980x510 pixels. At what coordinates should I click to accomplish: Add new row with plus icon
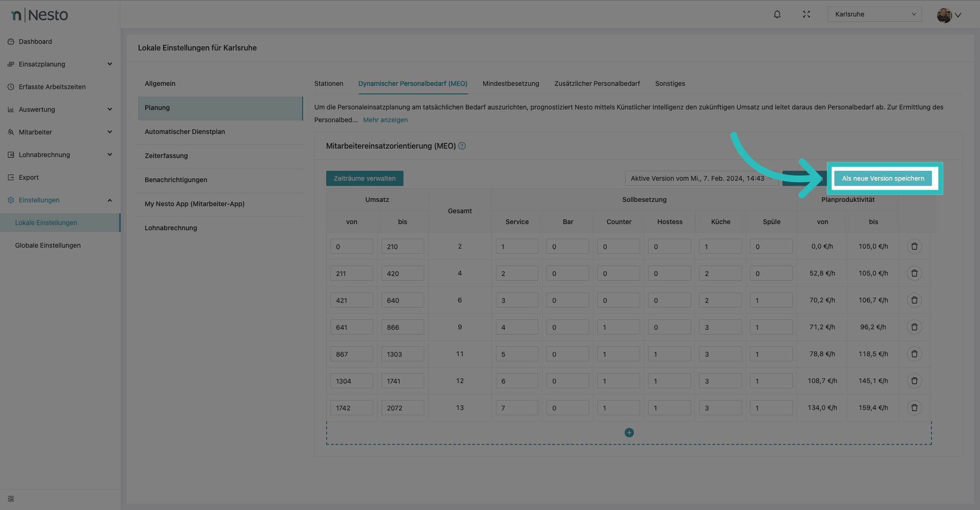point(629,433)
